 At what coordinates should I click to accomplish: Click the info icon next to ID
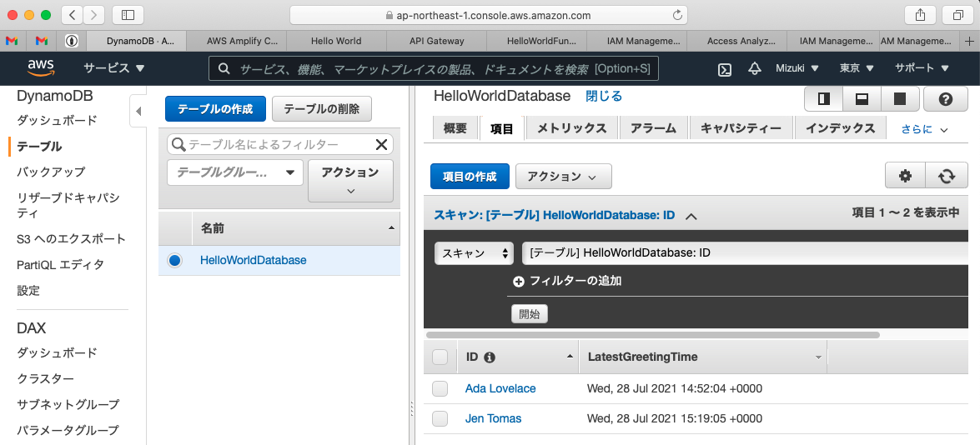point(490,357)
